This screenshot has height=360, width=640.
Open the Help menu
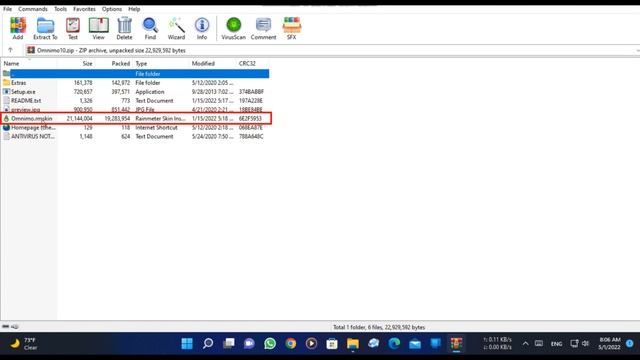point(134,9)
